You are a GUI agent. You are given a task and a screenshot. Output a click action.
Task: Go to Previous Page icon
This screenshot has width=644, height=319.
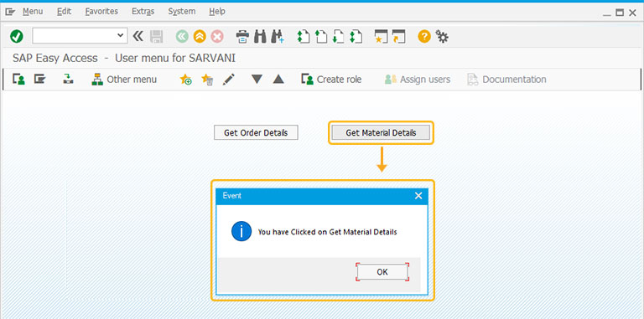[x=321, y=37]
